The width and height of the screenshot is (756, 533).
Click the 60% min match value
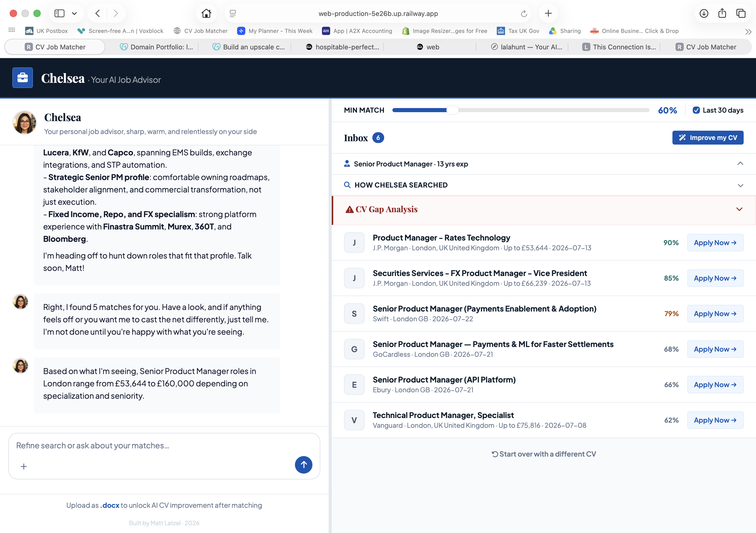[x=668, y=110]
